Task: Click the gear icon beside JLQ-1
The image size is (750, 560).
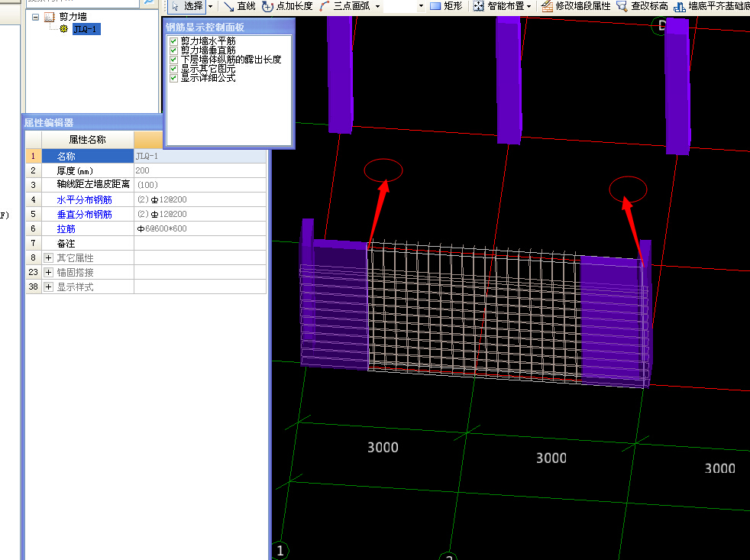Action: [64, 29]
